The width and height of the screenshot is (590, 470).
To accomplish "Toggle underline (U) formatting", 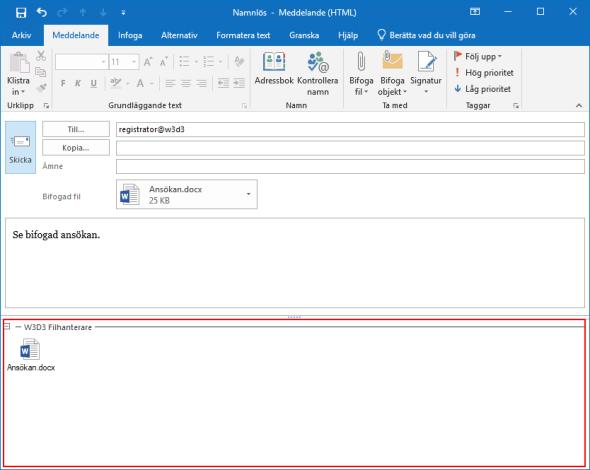I will (93, 83).
